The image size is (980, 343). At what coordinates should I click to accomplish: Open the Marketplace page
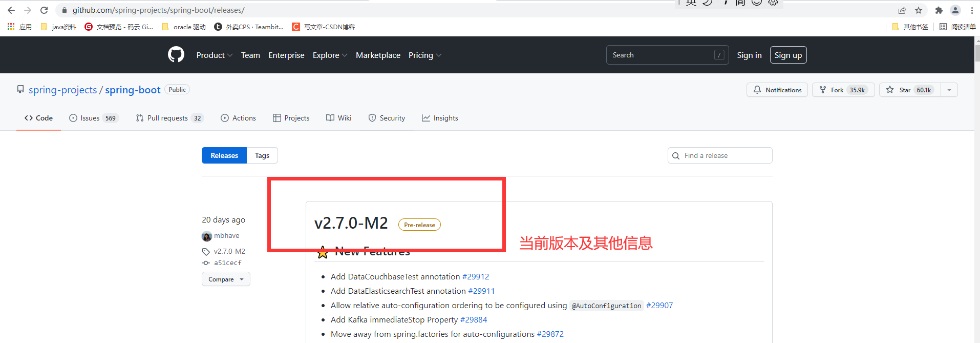[378, 55]
